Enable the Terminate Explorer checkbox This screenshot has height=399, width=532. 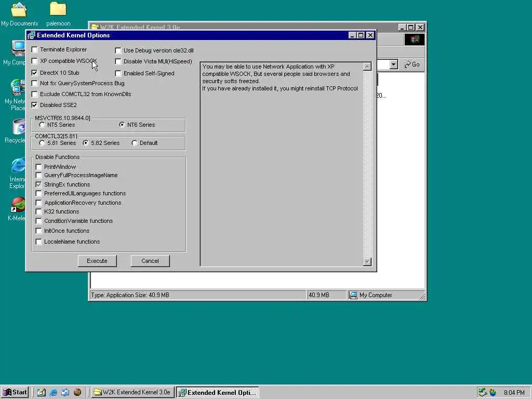(x=34, y=49)
